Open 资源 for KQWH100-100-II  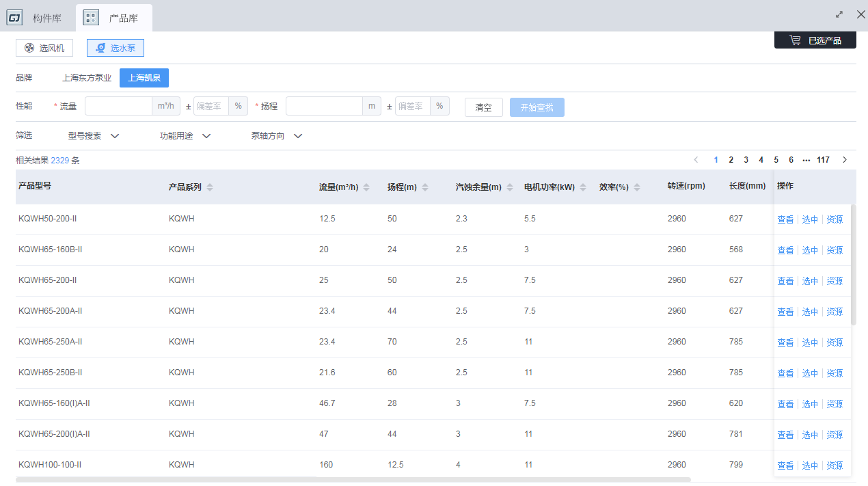835,465
